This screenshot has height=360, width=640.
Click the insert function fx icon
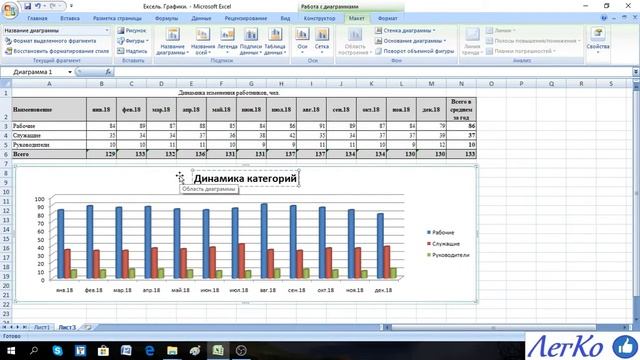(x=108, y=72)
